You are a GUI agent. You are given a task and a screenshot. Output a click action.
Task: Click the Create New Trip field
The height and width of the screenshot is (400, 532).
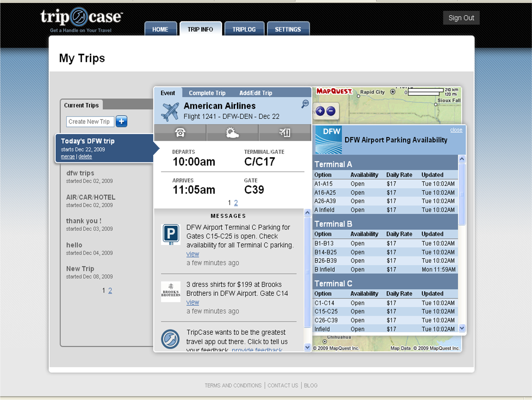[x=89, y=121]
